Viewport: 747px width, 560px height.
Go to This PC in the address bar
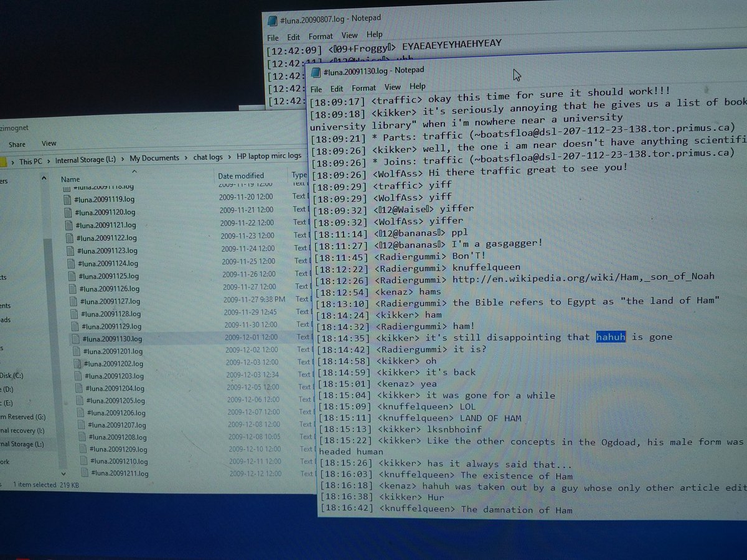pyautogui.click(x=31, y=161)
